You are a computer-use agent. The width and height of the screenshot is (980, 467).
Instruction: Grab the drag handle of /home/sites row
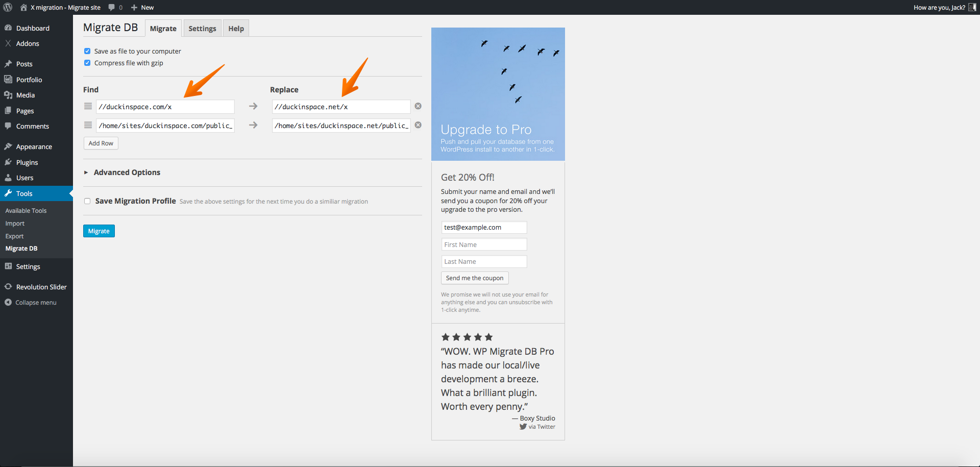pyautogui.click(x=88, y=125)
